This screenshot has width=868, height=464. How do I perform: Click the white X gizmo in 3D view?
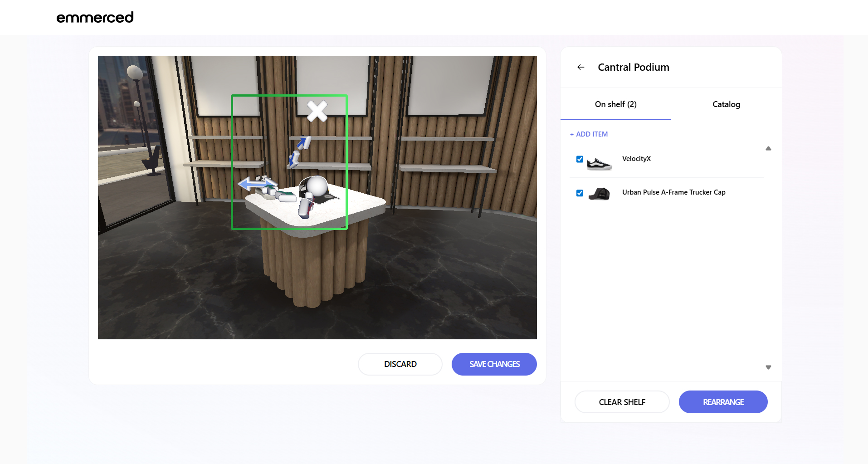(x=317, y=111)
